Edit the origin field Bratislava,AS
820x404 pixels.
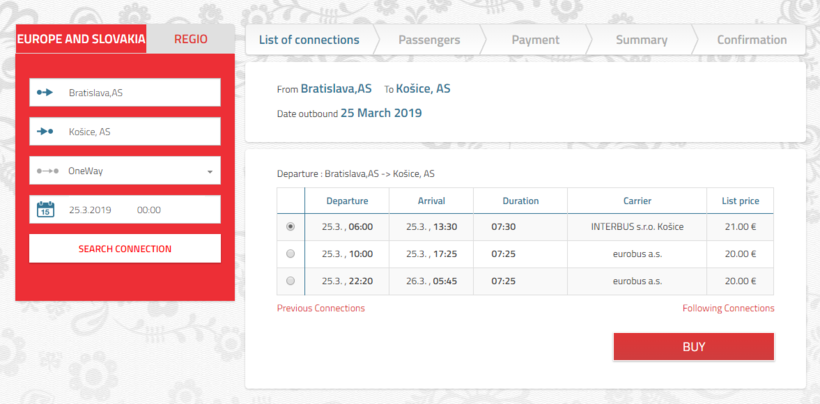tap(140, 93)
